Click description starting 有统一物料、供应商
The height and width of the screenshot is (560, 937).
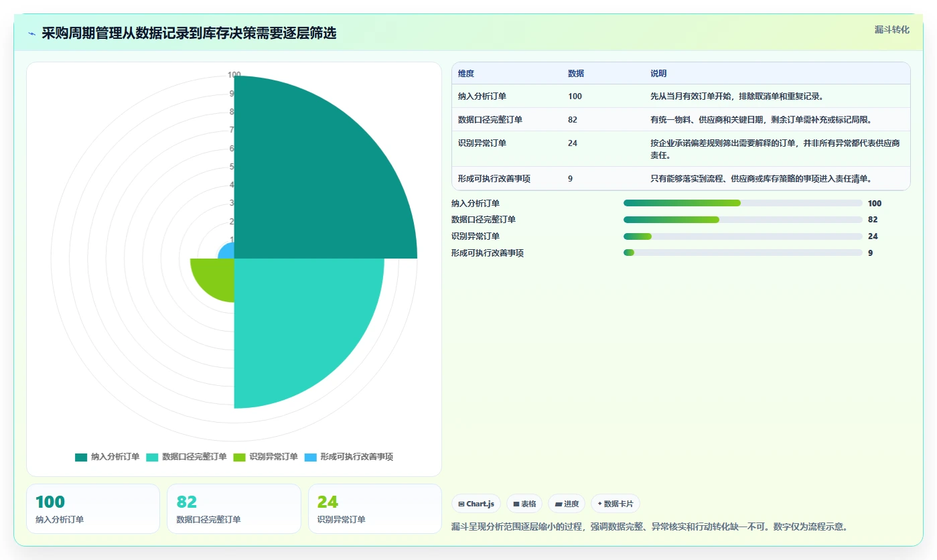pos(761,120)
